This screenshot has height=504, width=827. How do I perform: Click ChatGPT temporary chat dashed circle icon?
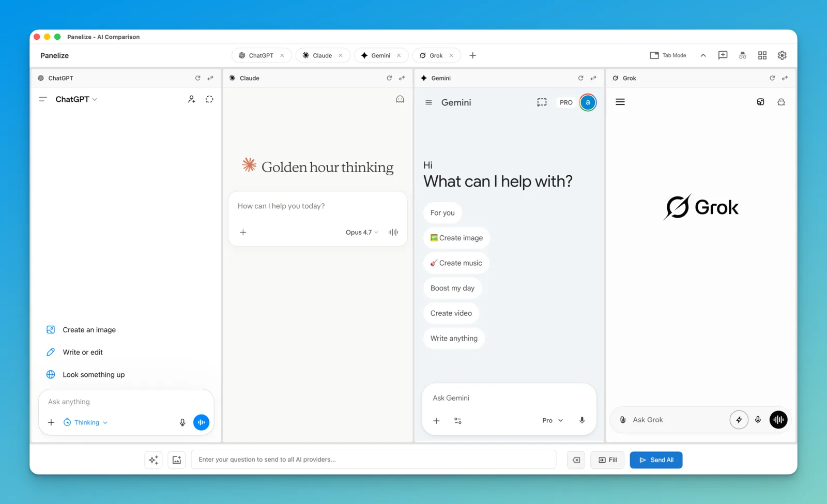tap(209, 99)
